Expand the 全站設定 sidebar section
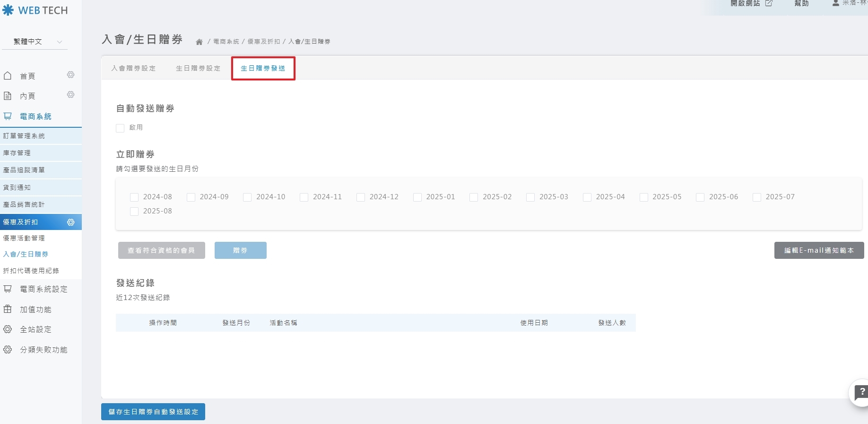Viewport: 868px width, 424px height. 35,329
